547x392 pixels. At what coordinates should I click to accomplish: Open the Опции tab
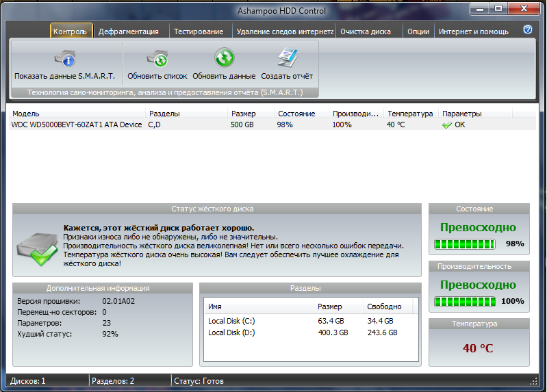click(418, 31)
